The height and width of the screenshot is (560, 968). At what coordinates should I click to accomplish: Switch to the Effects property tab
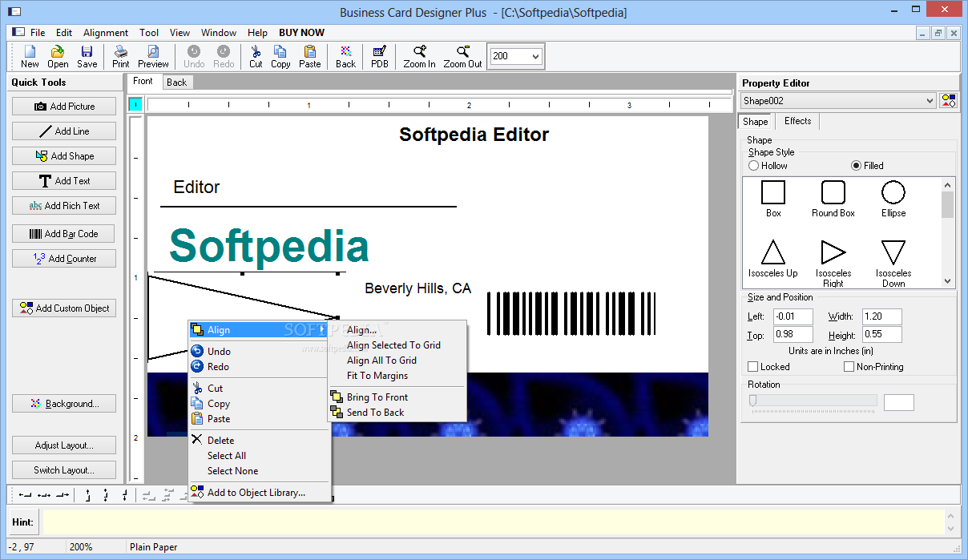tap(797, 121)
